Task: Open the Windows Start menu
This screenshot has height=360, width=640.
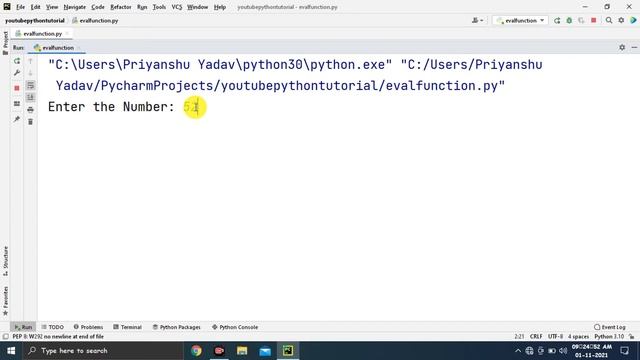Action: pos(11,351)
